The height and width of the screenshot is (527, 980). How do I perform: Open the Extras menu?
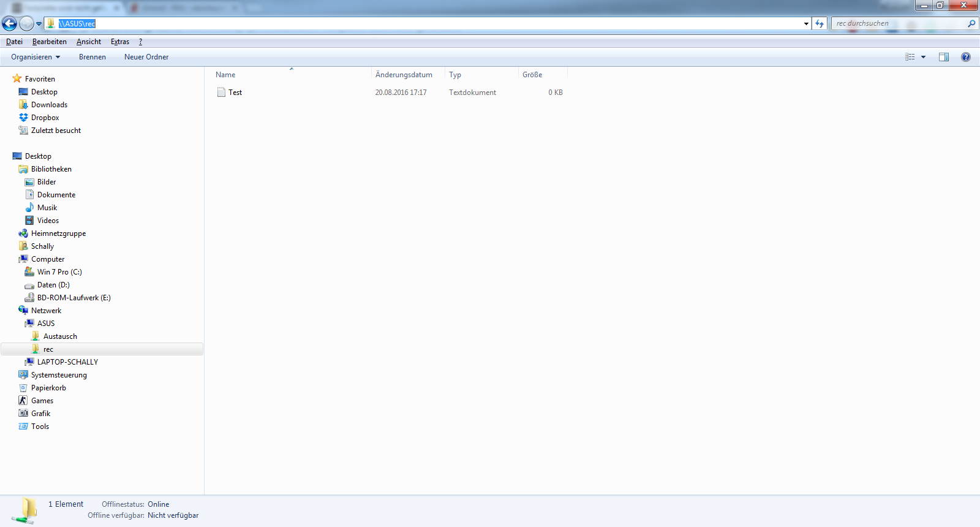(120, 42)
